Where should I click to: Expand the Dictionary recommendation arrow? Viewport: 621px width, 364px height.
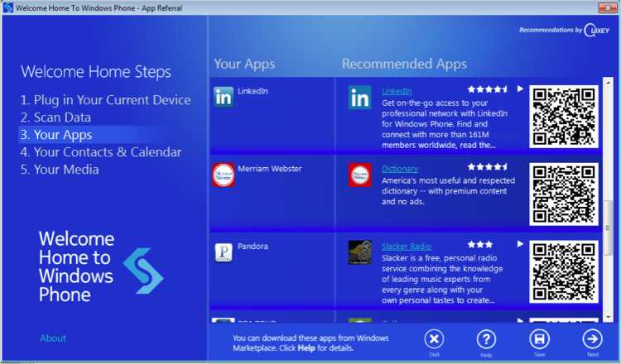tap(520, 167)
